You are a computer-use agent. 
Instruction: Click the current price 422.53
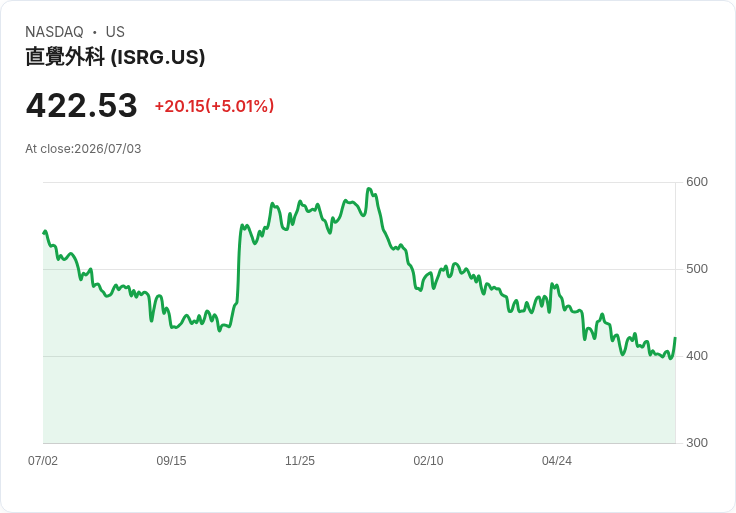82,105
